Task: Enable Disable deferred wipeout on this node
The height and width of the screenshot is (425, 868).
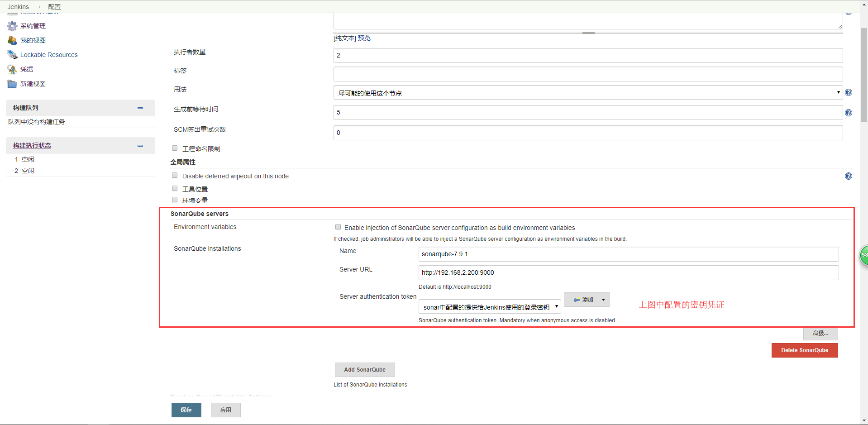Action: click(175, 175)
